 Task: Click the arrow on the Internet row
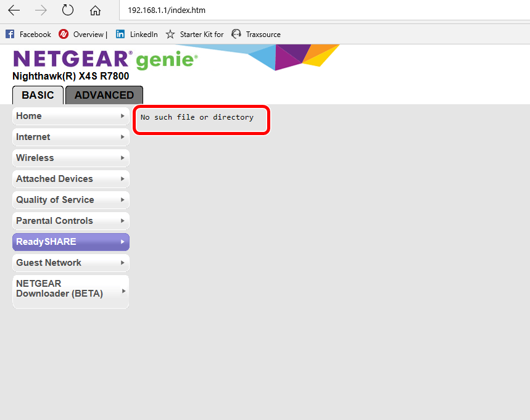pos(123,137)
